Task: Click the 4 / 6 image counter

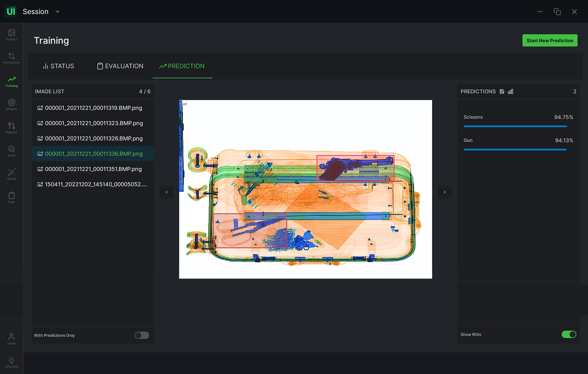Action: pyautogui.click(x=145, y=92)
